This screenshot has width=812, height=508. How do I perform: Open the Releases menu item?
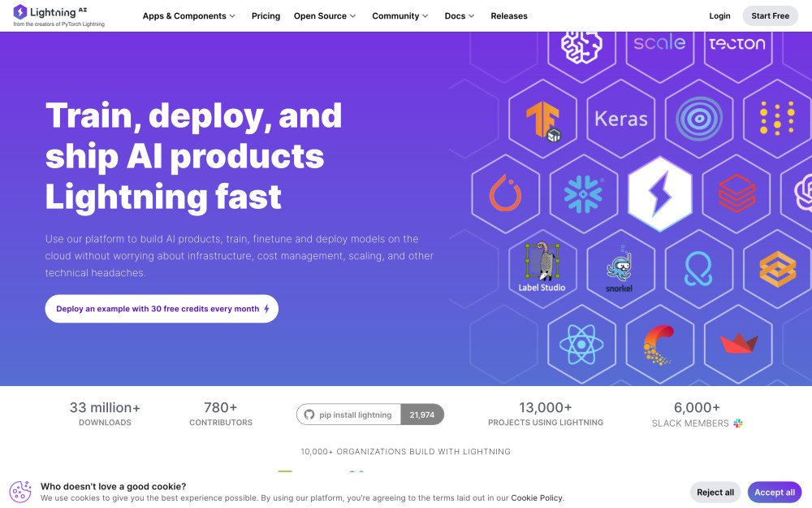(x=509, y=16)
